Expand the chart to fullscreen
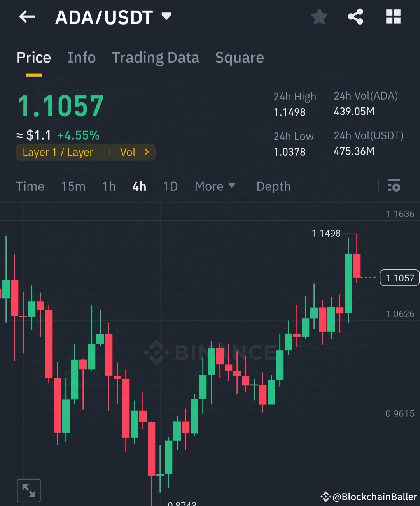This screenshot has height=506, width=420. pyautogui.click(x=29, y=490)
